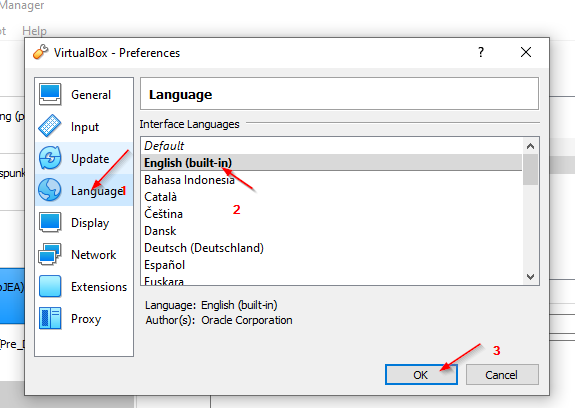Click the question mark help button
Screen dimensions: 575x408
481,52
